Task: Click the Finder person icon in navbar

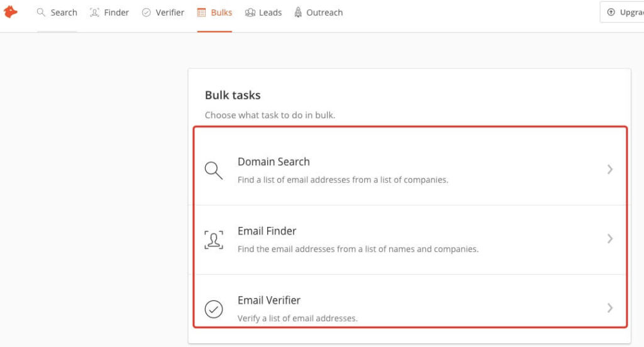Action: (94, 13)
